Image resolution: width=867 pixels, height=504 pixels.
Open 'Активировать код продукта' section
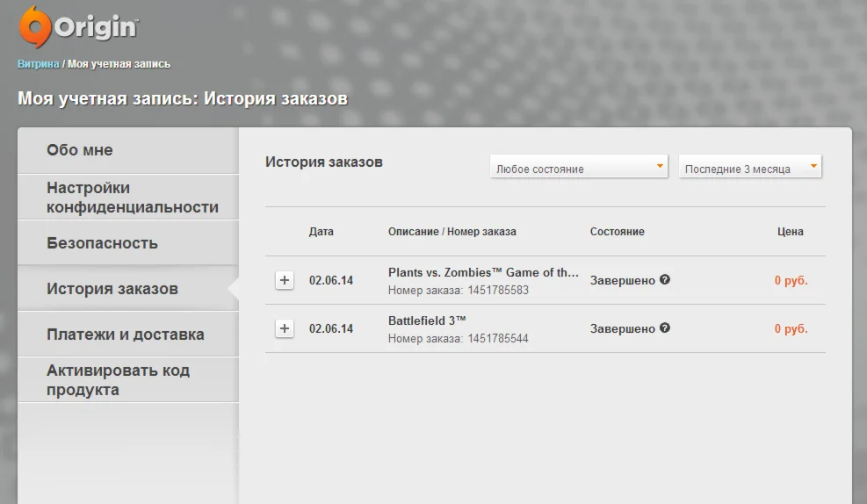tap(128, 379)
